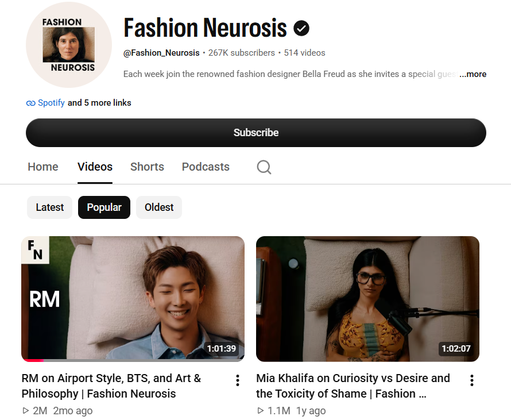
Task: Open RM on Airport Style video title
Action: pyautogui.click(x=111, y=386)
